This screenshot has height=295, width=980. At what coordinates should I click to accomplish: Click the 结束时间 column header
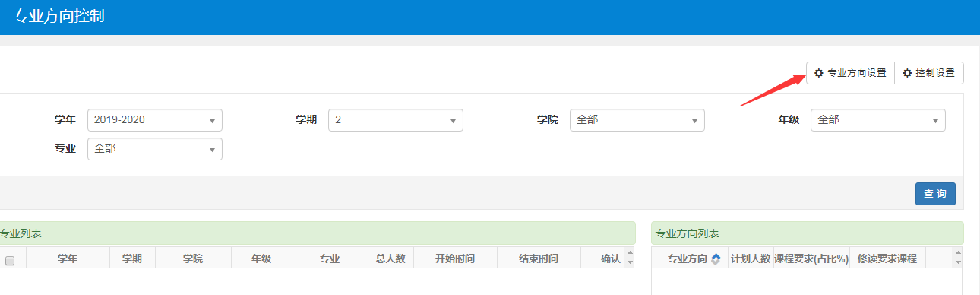[x=539, y=259]
